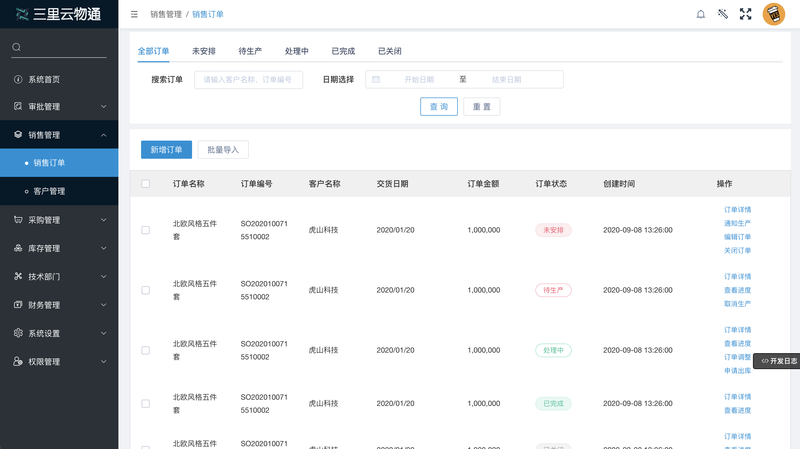Open the user avatar menu

(x=773, y=14)
